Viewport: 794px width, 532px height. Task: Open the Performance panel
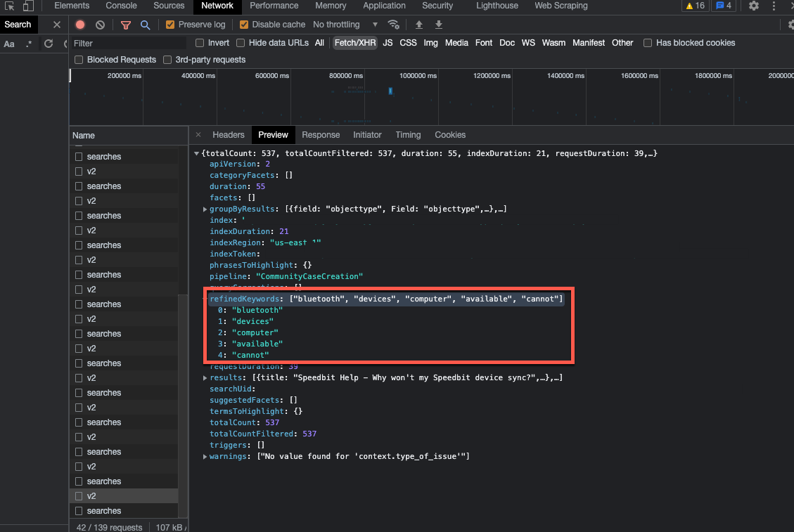click(x=274, y=6)
